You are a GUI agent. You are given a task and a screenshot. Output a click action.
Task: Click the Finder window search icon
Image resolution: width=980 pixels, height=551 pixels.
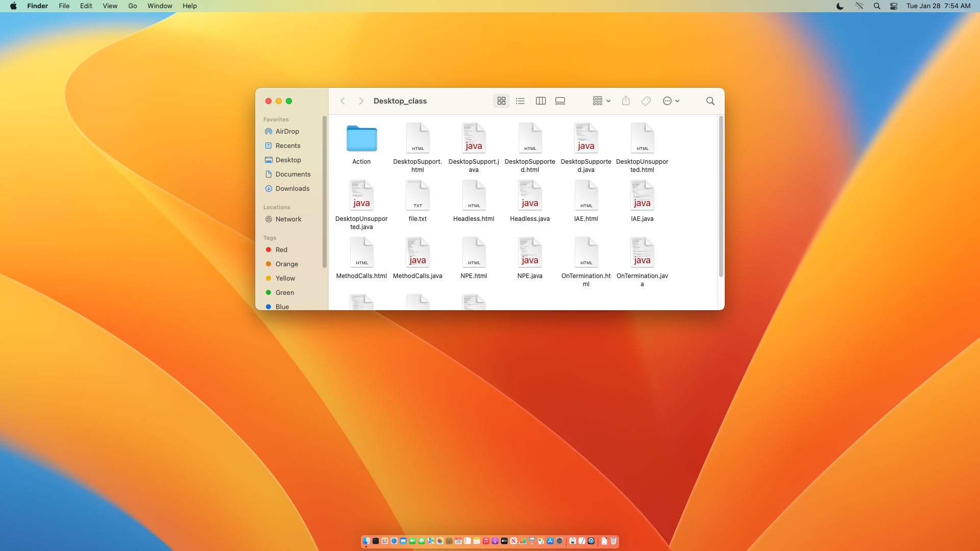click(x=710, y=101)
